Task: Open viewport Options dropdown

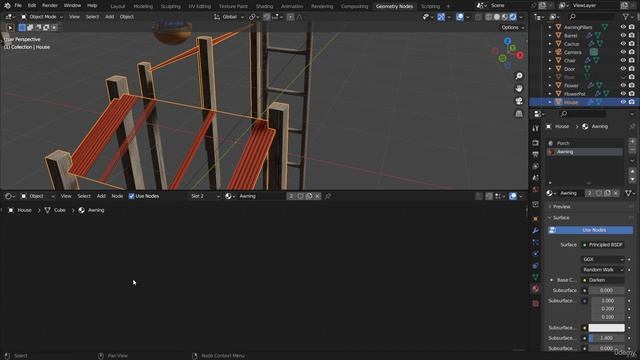Action: [513, 27]
